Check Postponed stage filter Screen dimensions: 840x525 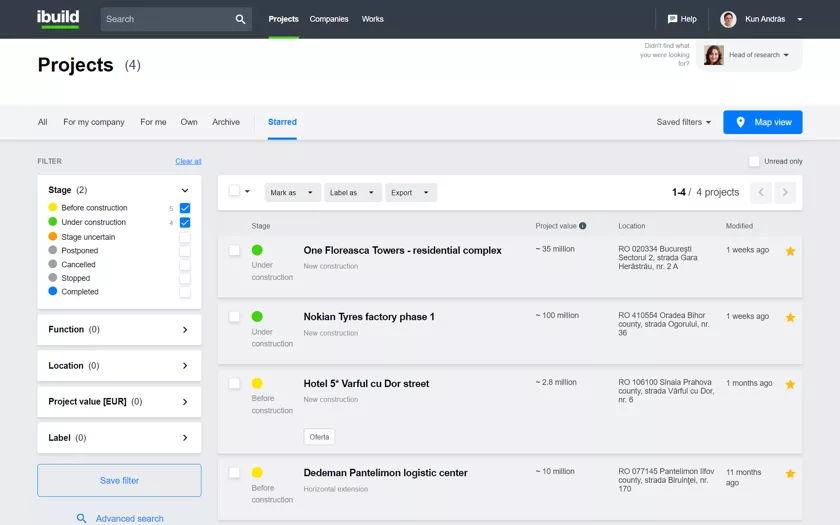pos(185,251)
